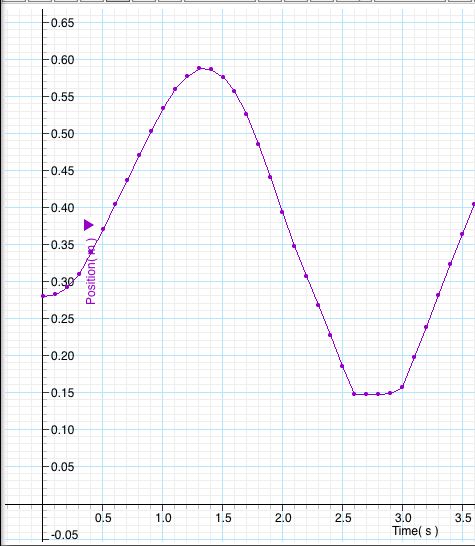Click the 0.60 tick label on the vertical axis
Viewport: 475px width, 546px height.
point(63,60)
